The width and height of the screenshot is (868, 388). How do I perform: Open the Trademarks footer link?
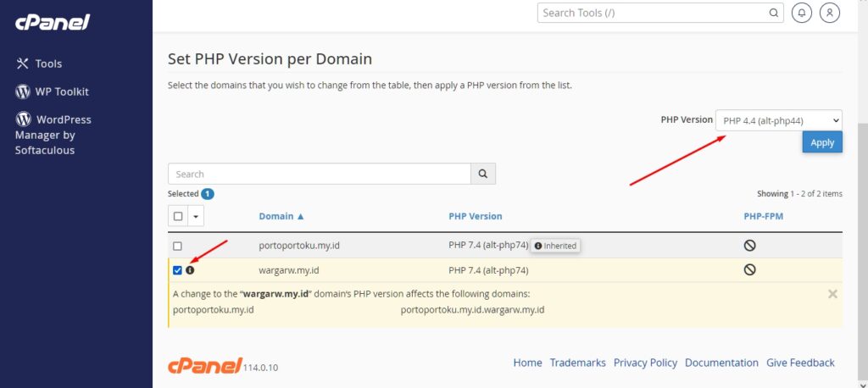[578, 363]
